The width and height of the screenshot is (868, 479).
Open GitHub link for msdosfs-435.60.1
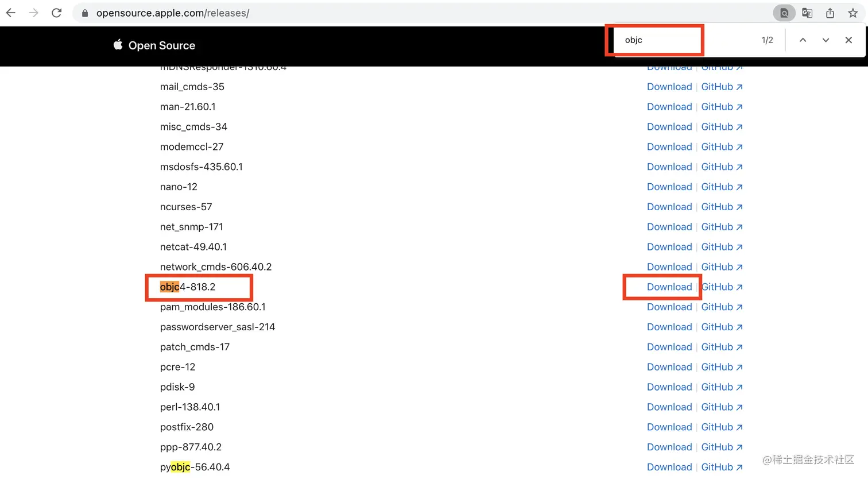722,167
